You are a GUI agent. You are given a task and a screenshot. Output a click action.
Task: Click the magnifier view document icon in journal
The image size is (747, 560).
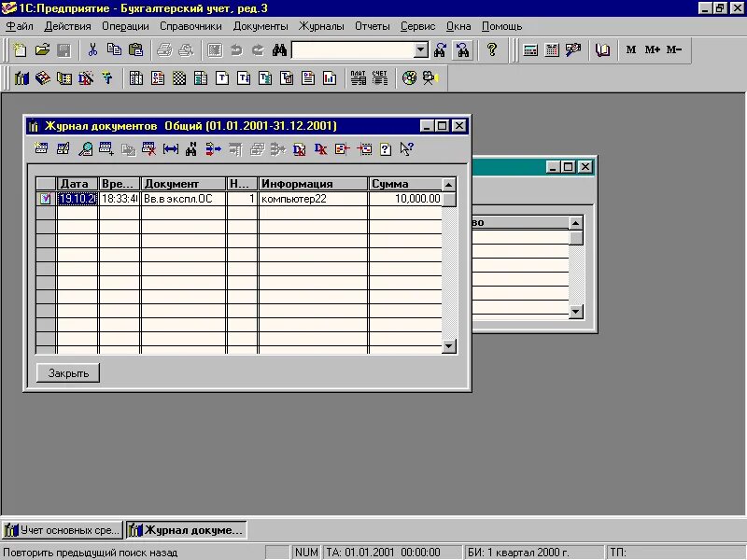pyautogui.click(x=85, y=149)
